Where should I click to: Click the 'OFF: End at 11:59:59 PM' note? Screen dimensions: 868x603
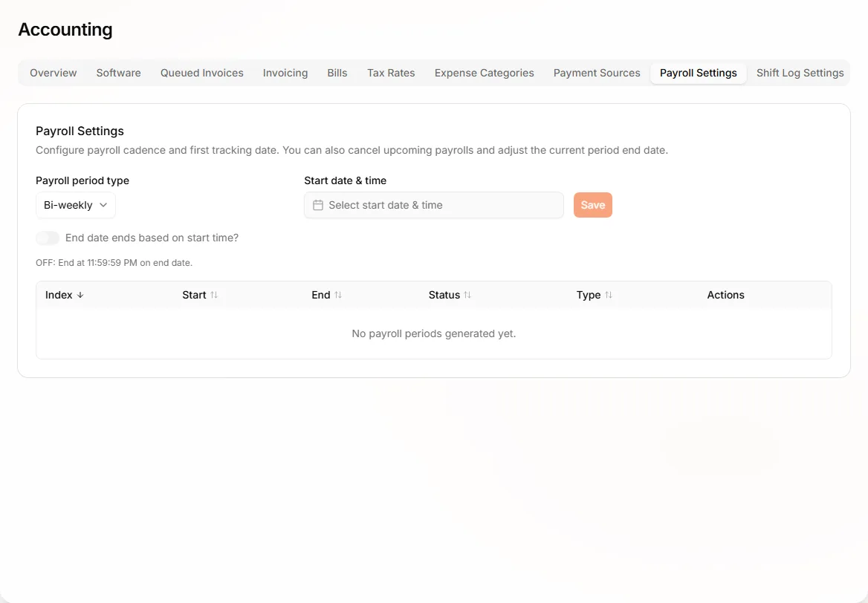(114, 263)
